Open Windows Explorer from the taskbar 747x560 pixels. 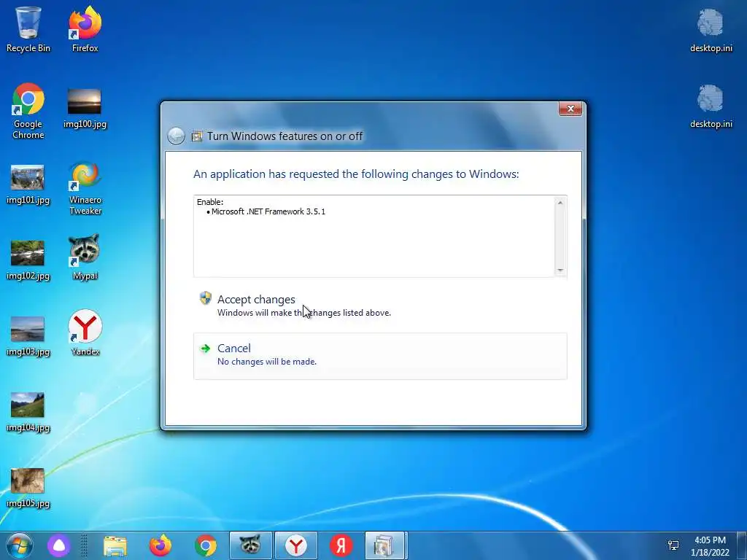click(115, 545)
